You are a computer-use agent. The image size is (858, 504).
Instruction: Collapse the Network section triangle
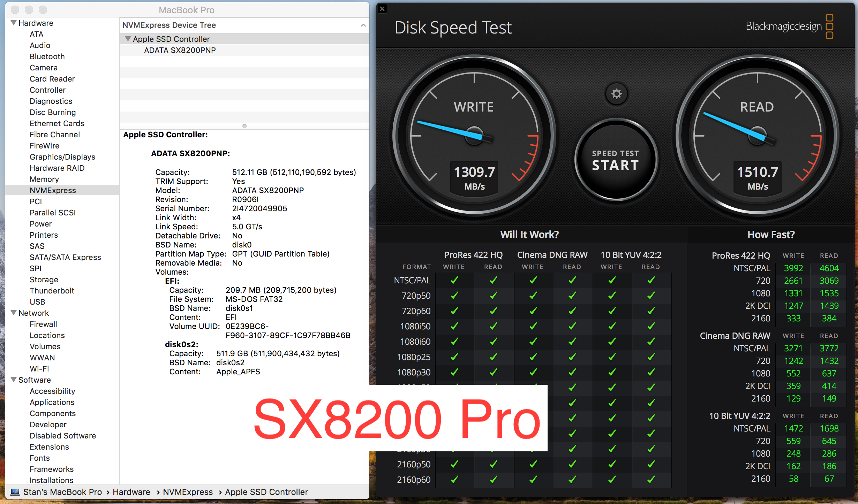pyautogui.click(x=14, y=313)
